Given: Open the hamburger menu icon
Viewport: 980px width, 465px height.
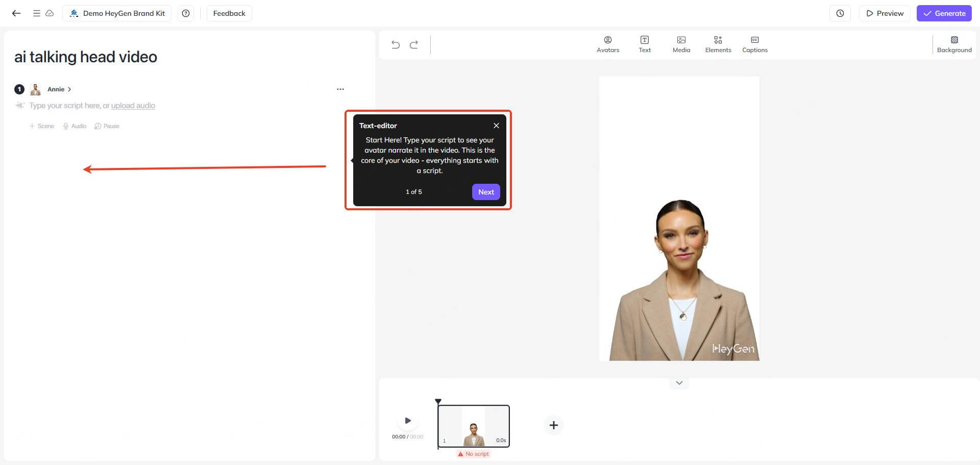Looking at the screenshot, I should coord(37,13).
